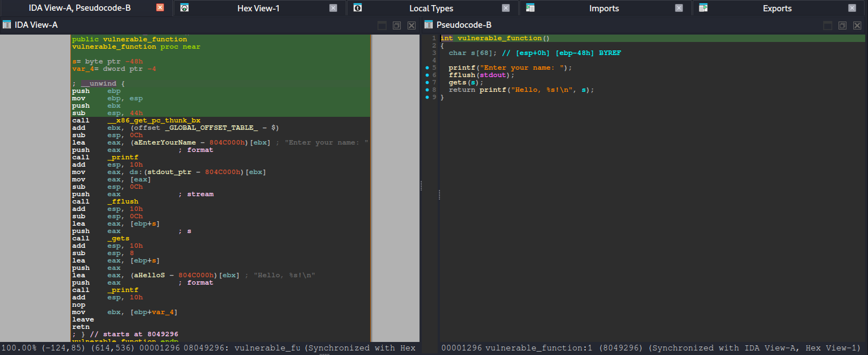Toggle breakpoint dot on pseudocode line 5
Image resolution: width=868 pixels, height=355 pixels.
[427, 68]
